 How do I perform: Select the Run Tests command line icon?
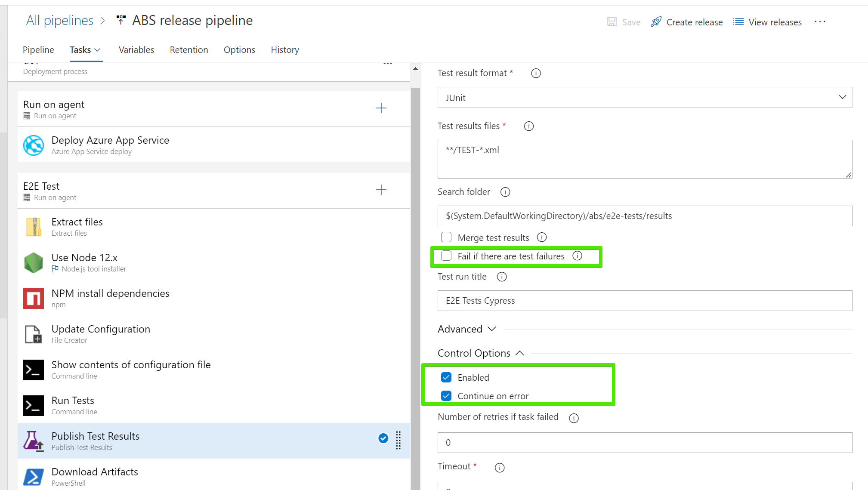click(34, 406)
